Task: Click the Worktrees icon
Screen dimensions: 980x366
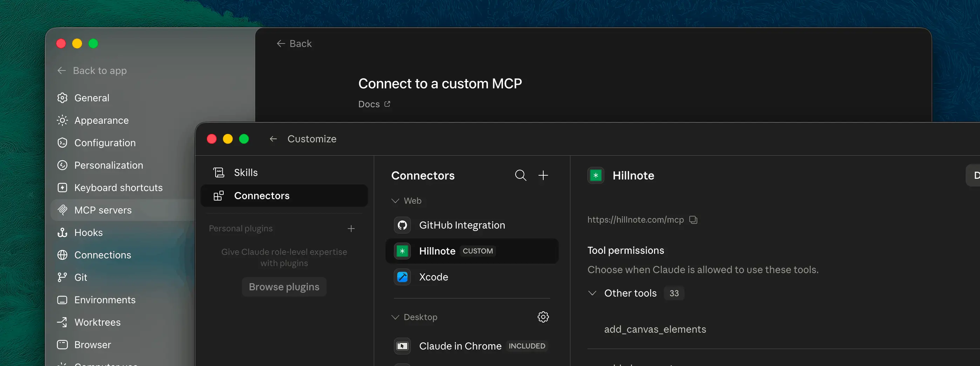Action: coord(62,322)
